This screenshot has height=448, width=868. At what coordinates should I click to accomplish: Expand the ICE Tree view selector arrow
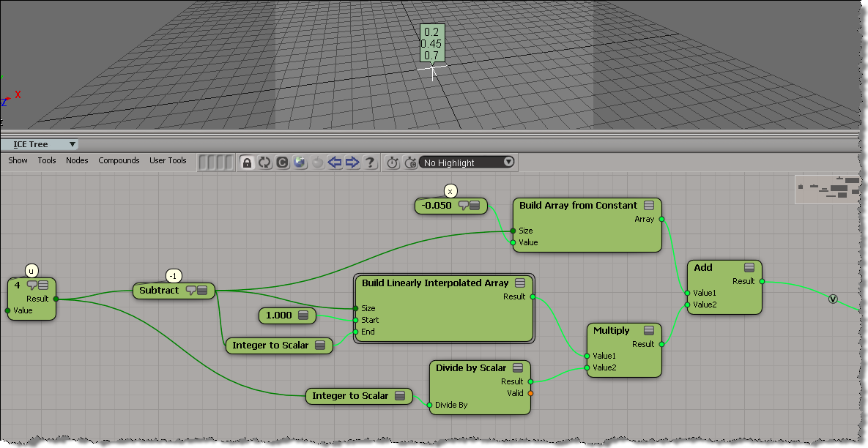(x=72, y=144)
